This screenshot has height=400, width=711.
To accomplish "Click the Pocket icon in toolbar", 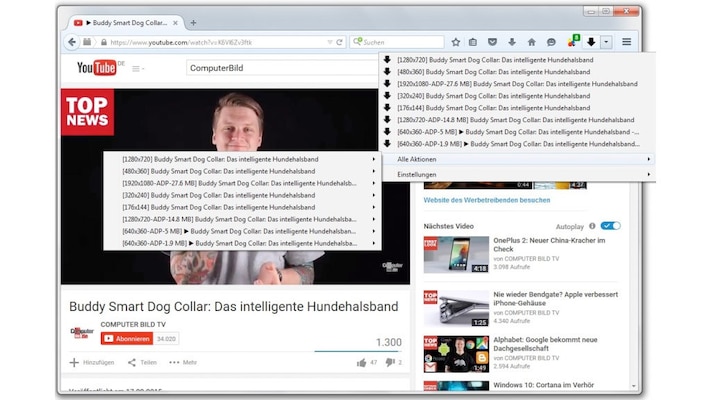I will point(493,42).
